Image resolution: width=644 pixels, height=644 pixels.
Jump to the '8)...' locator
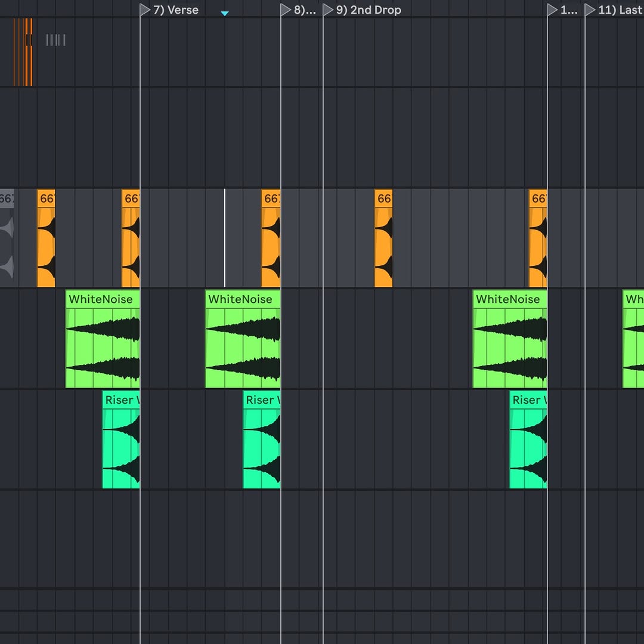click(299, 10)
